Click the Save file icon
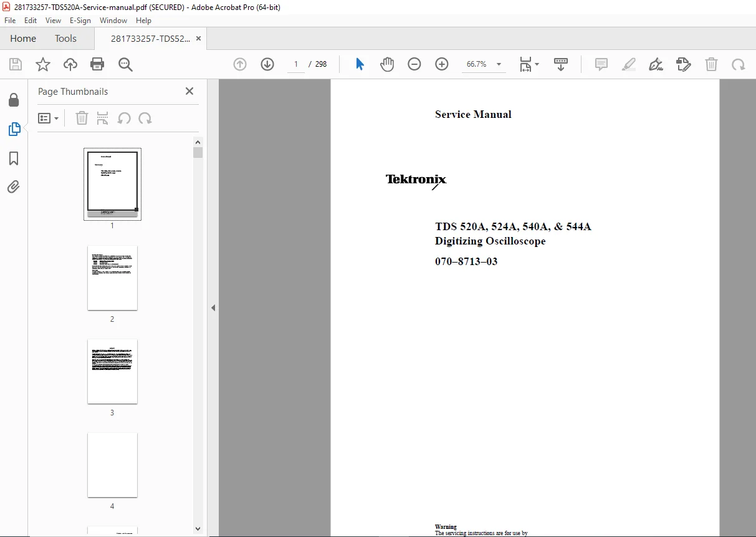This screenshot has width=756, height=537. coord(16,64)
